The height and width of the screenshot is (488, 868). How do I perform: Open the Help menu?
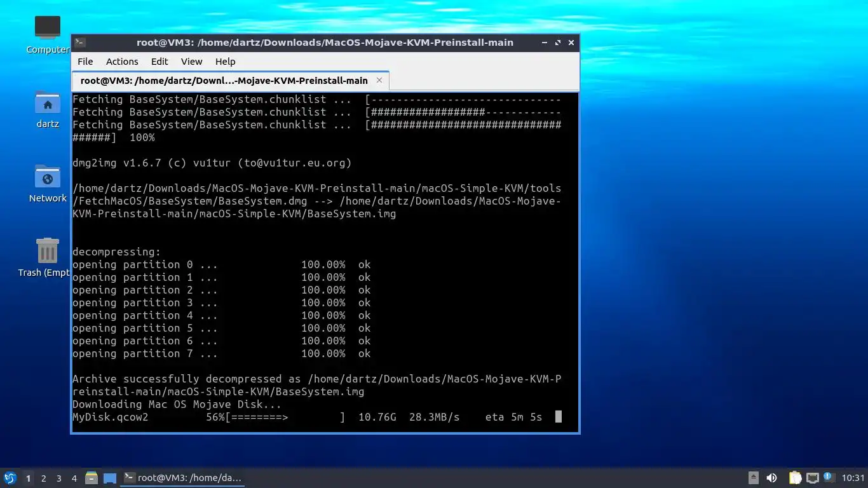point(225,62)
